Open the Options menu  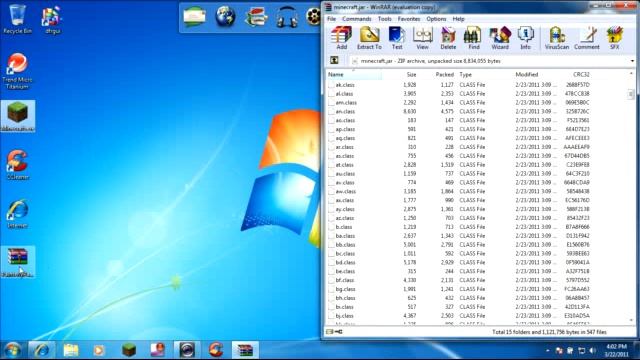[436, 19]
